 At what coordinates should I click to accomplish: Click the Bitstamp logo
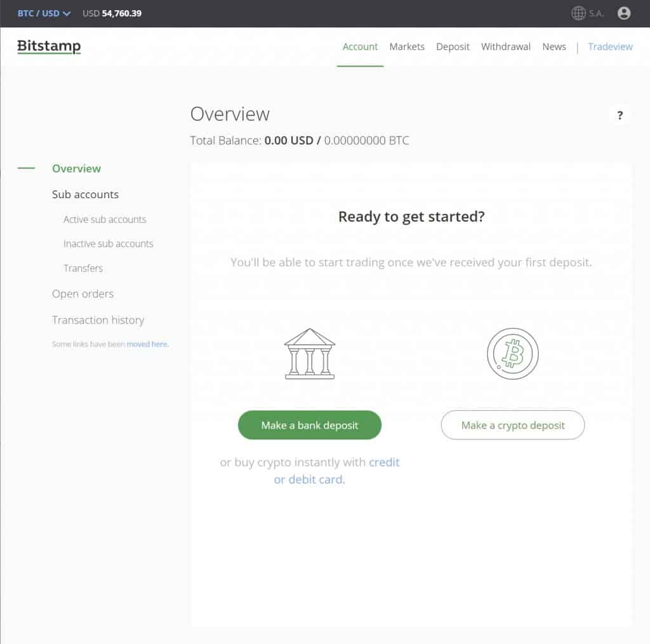pos(48,46)
